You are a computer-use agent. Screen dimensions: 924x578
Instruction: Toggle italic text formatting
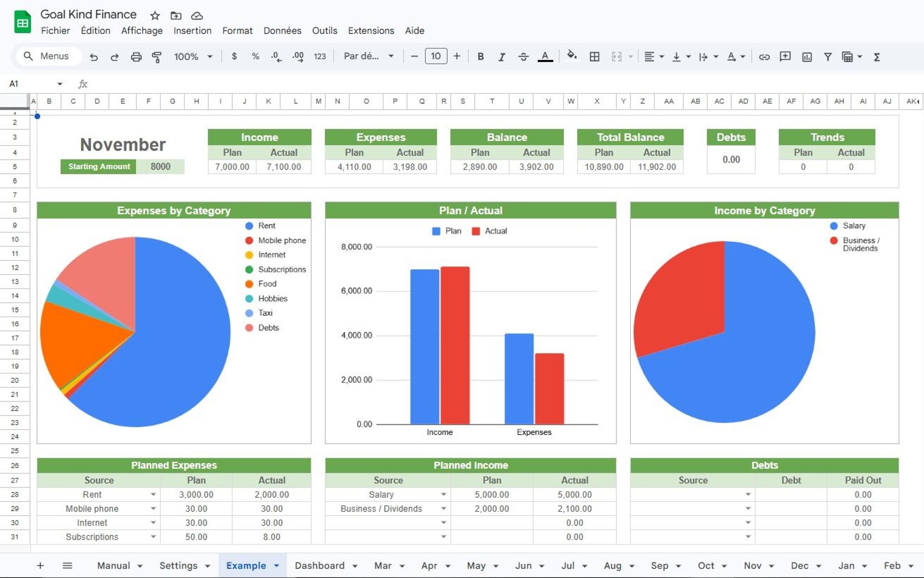coord(501,57)
